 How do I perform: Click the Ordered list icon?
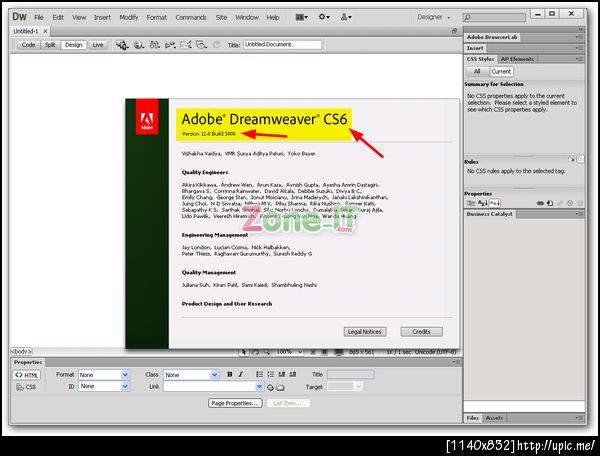pyautogui.click(x=271, y=375)
